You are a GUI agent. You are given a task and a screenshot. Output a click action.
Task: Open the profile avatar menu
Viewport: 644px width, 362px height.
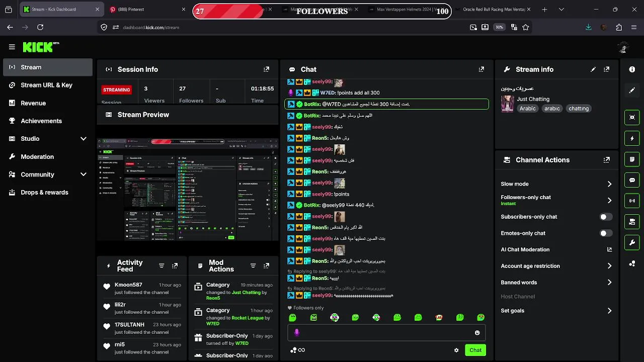coord(623,47)
